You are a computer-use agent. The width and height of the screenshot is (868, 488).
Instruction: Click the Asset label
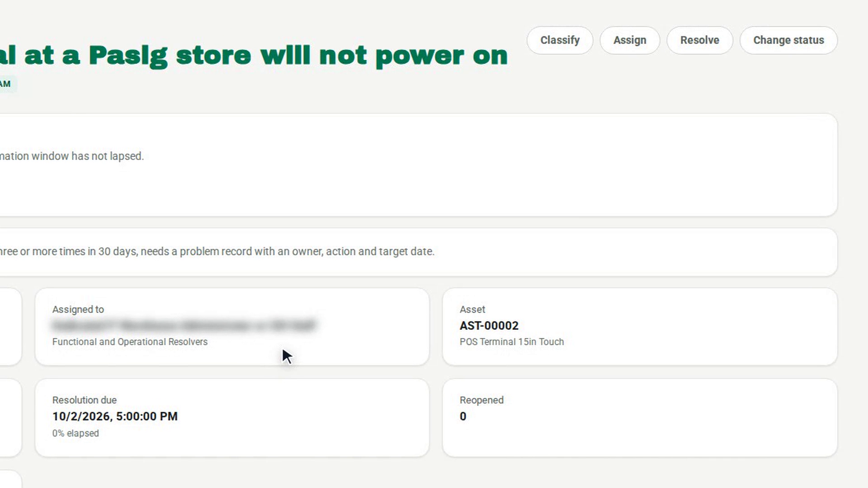coord(472,310)
